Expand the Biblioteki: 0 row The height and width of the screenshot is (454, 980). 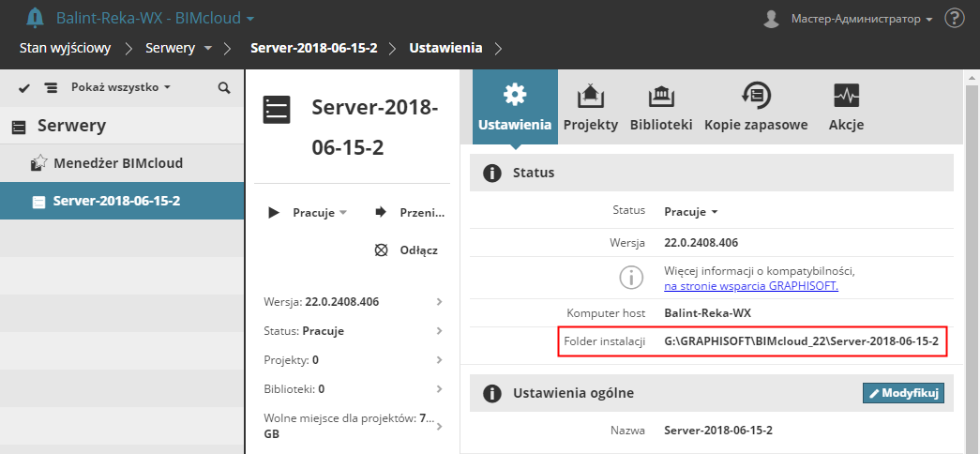(354, 388)
